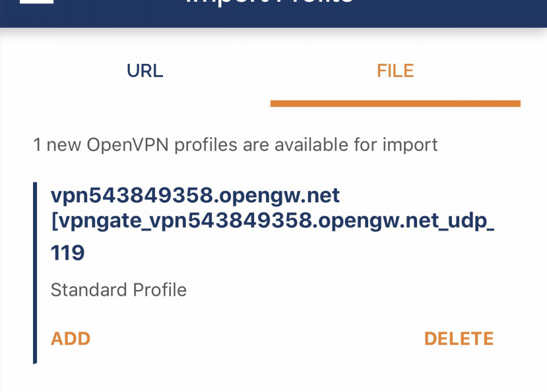The image size is (547, 392).
Task: Click the vpn543849358.opengw.net profile heading
Action: [x=195, y=195]
